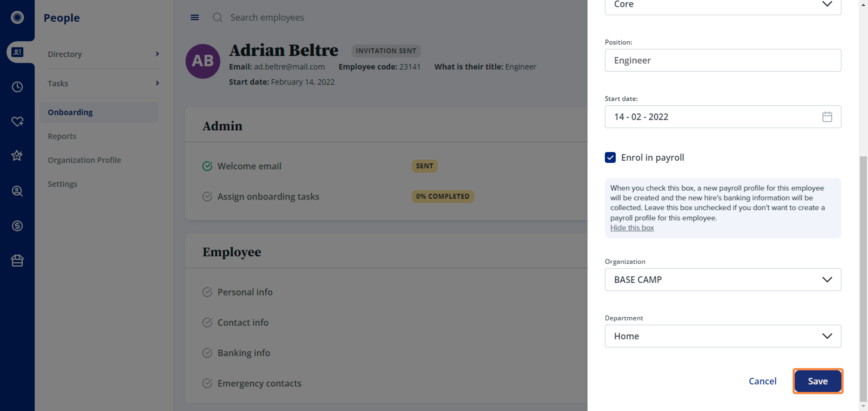Click the Adrian Beltre name heading

283,50
